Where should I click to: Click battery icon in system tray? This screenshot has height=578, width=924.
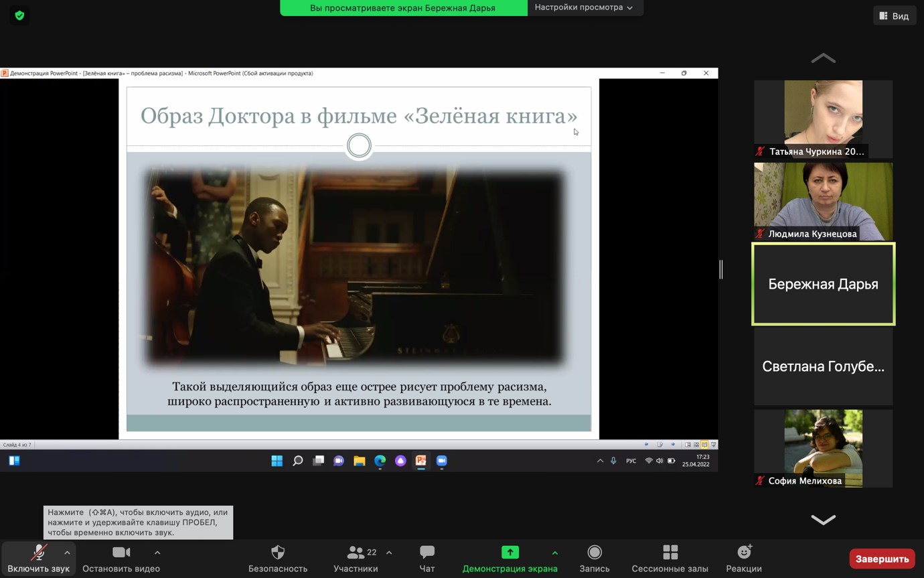672,461
